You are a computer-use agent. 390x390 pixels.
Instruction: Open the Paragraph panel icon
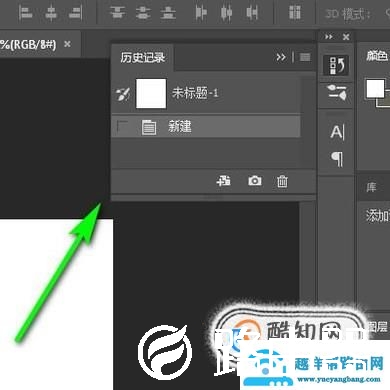pos(337,159)
